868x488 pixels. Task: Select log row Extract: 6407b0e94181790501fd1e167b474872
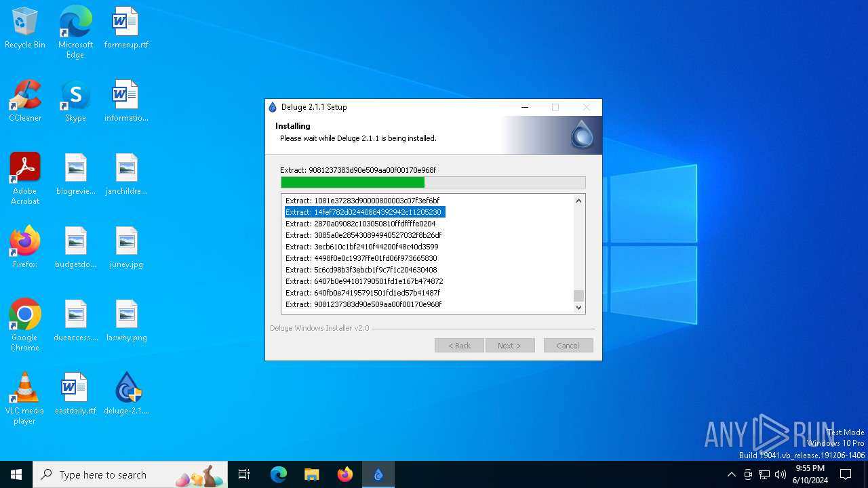(x=364, y=281)
